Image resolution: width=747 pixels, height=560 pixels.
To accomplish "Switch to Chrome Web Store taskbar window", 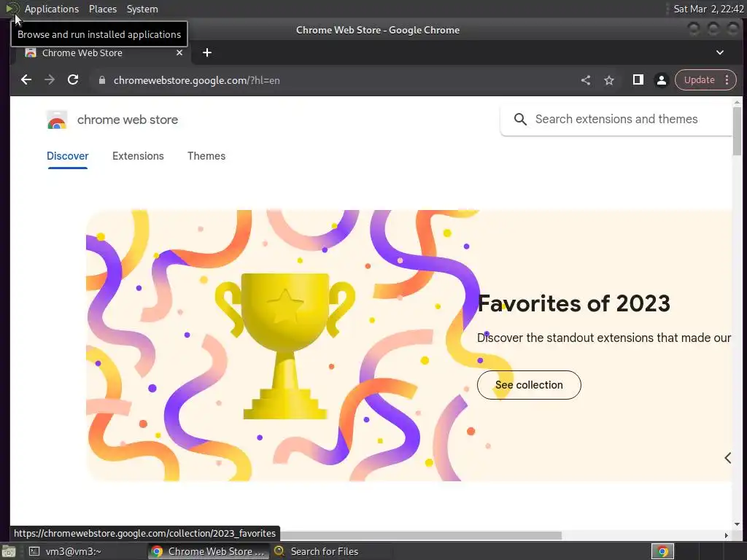I will pyautogui.click(x=209, y=551).
